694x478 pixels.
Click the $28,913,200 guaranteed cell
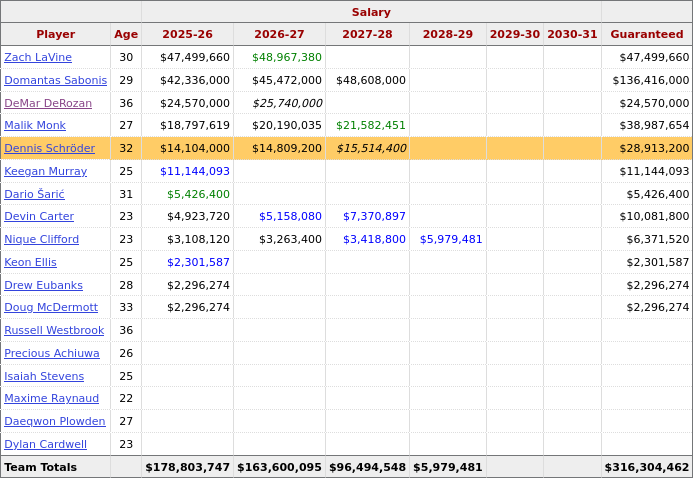[654, 148]
